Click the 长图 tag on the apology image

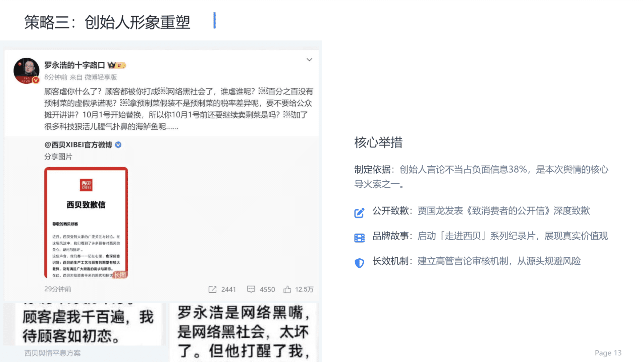point(120,275)
